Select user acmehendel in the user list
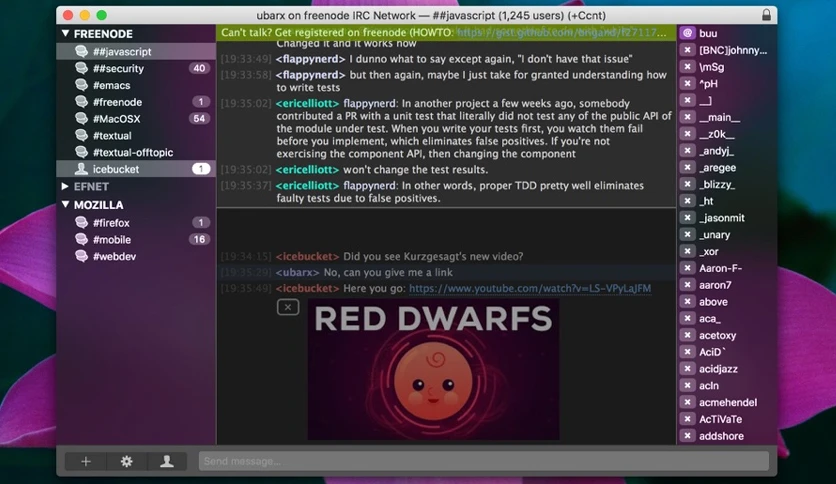This screenshot has height=484, width=836. pyautogui.click(x=728, y=402)
